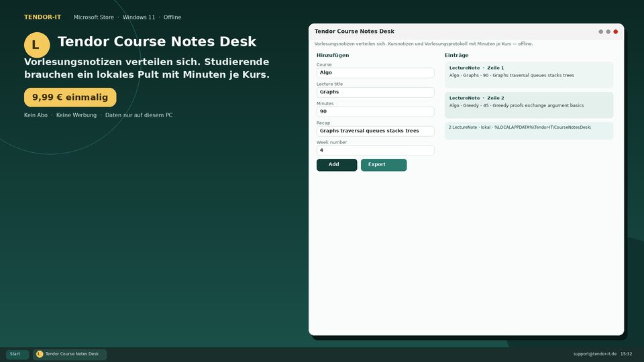Click the Windows 11 text
The height and width of the screenshot is (362, 644).
(139, 17)
